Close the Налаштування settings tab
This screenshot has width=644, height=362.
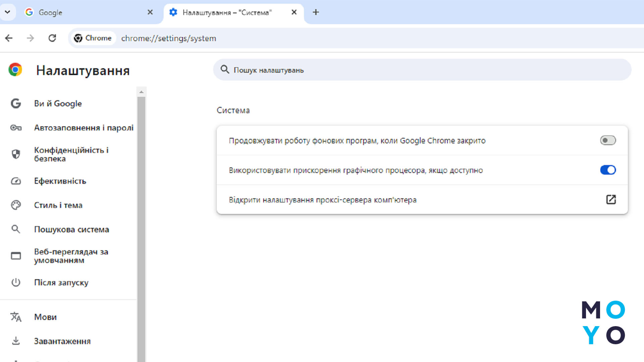coord(294,12)
